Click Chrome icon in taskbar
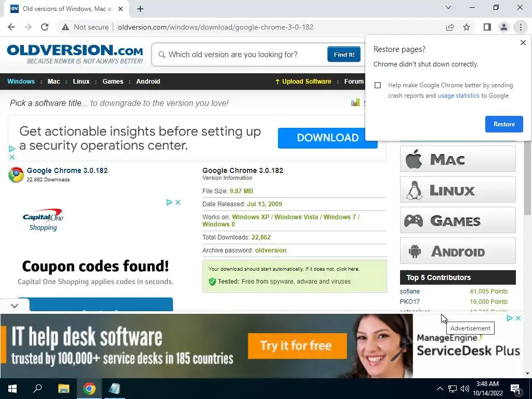This screenshot has width=532, height=399. click(89, 389)
